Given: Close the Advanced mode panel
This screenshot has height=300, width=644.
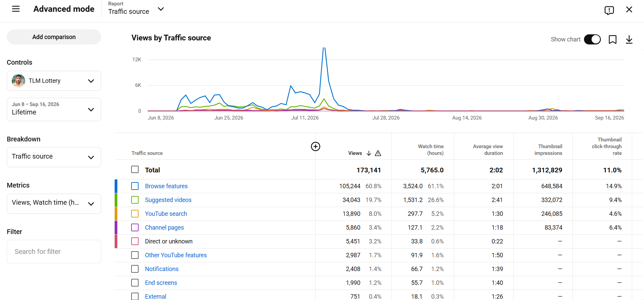Looking at the screenshot, I should pos(629,9).
